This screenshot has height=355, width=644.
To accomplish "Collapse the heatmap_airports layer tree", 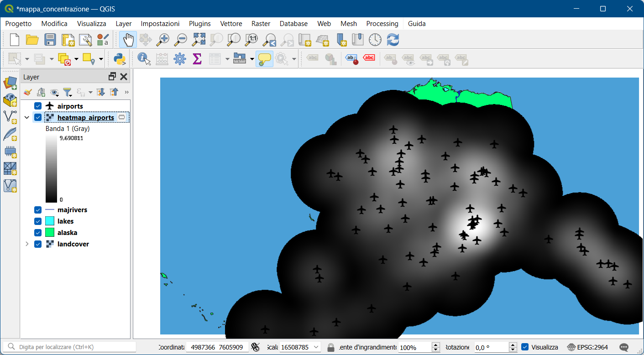I will click(x=26, y=118).
